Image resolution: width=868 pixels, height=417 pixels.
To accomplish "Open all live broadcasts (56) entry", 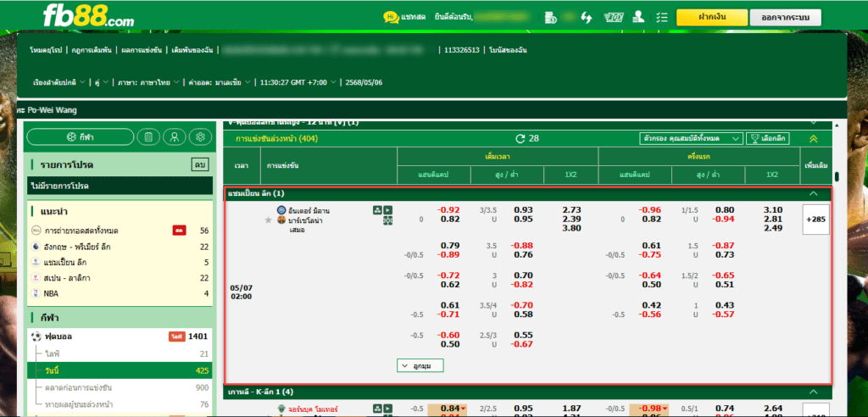I will (x=120, y=231).
